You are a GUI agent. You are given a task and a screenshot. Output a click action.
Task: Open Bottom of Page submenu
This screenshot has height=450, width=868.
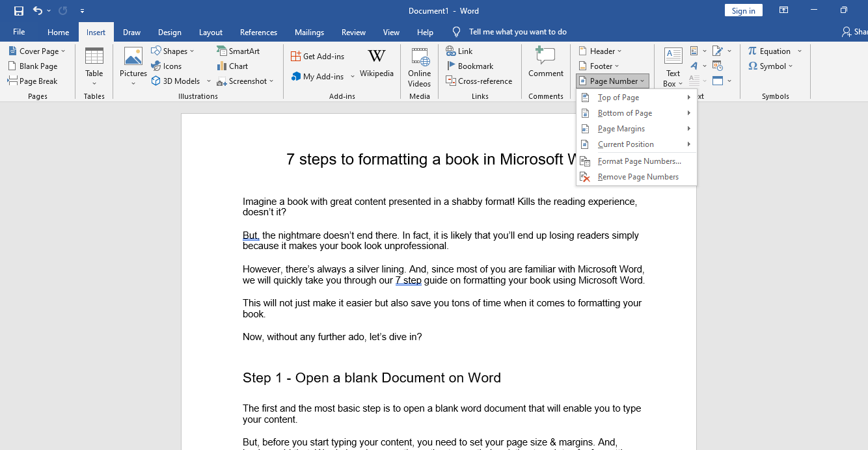[636, 113]
